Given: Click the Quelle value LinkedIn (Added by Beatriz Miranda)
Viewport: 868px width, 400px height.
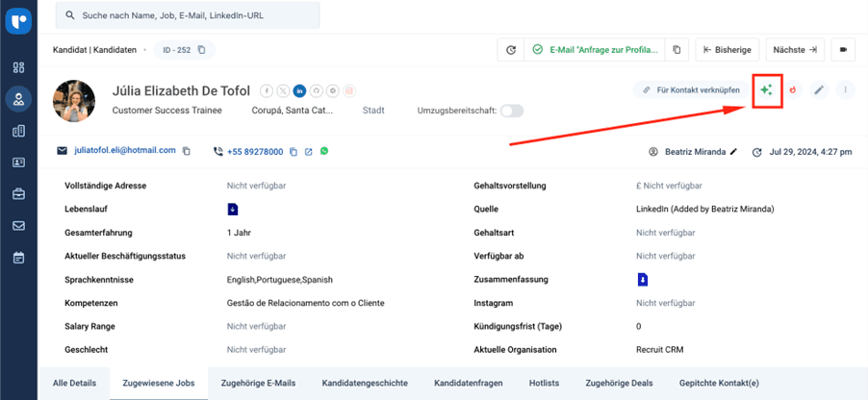Looking at the screenshot, I should pos(705,209).
